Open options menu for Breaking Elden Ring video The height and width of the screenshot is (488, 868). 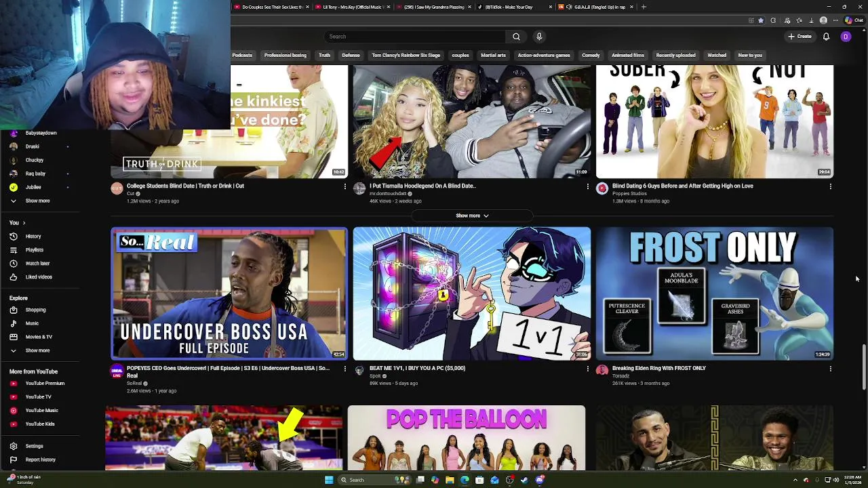(x=830, y=369)
